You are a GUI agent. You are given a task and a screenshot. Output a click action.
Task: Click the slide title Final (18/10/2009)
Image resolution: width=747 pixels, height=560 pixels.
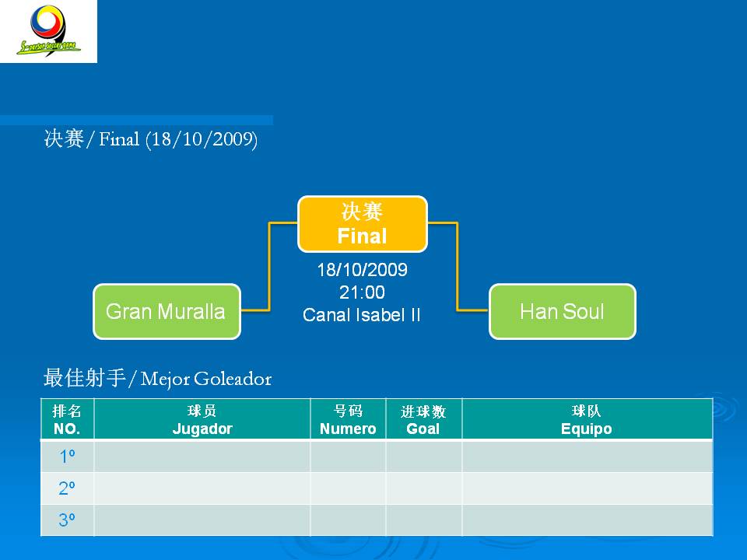150,140
